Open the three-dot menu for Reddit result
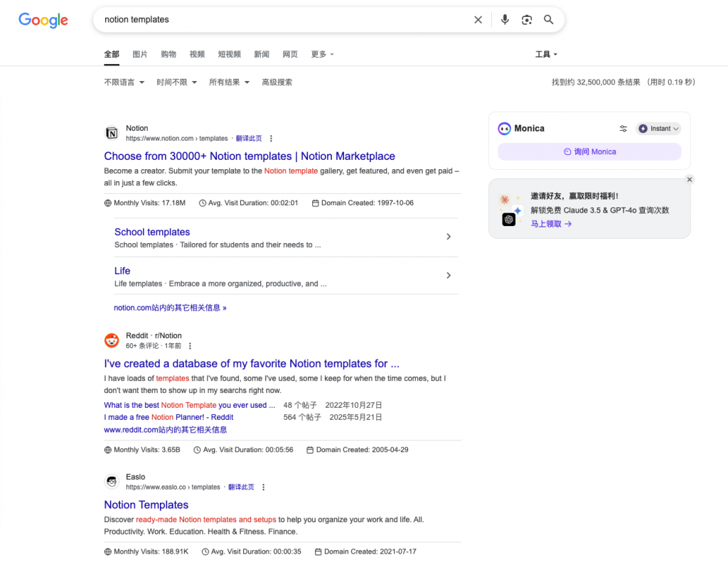Image resolution: width=728 pixels, height=572 pixels. (x=190, y=345)
